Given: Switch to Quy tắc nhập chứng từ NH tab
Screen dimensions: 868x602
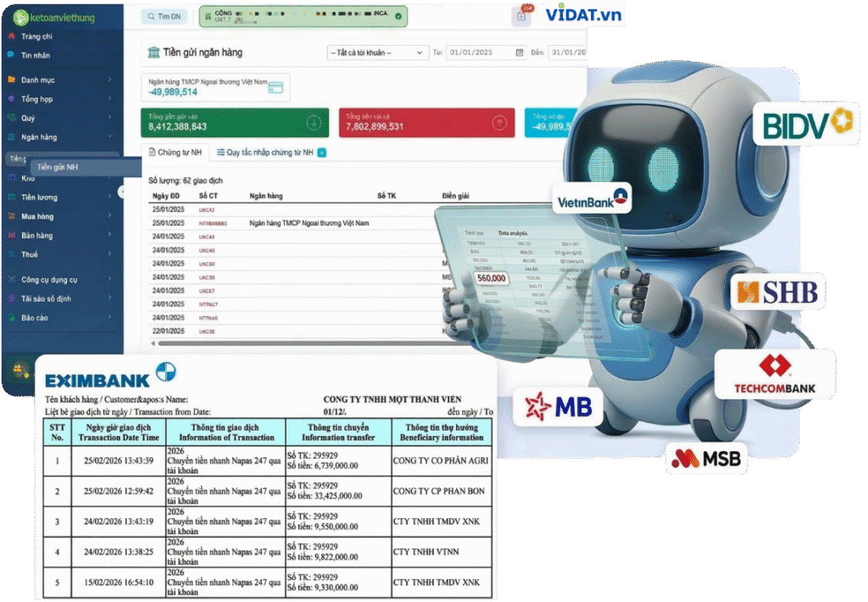Looking at the screenshot, I should click(x=270, y=153).
